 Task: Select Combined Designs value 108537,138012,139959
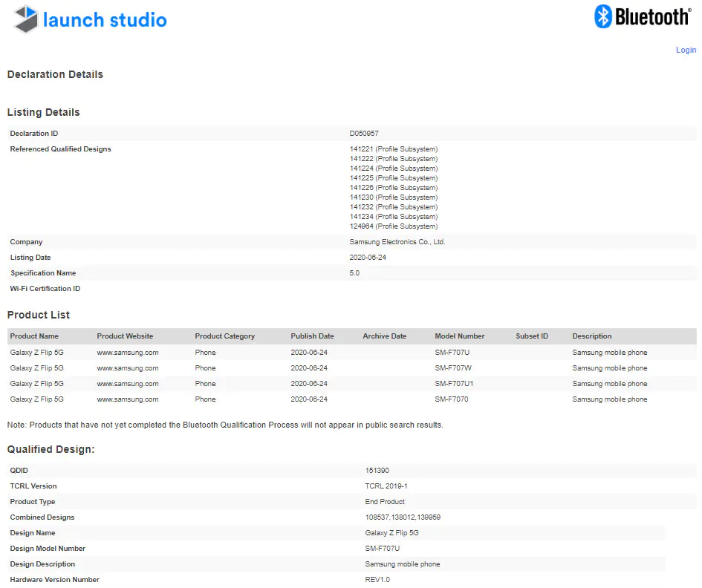pyautogui.click(x=403, y=517)
